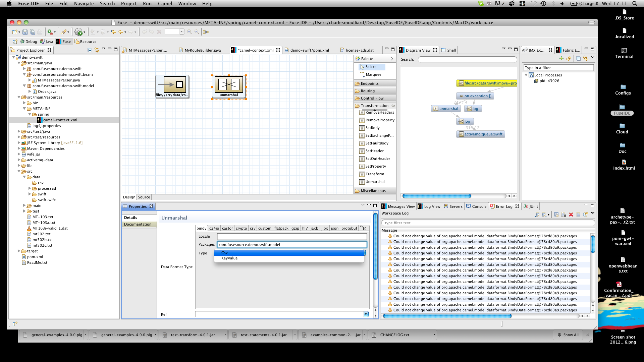The width and height of the screenshot is (644, 362).
Task: Expand the Routing palette drawer
Action: (x=368, y=91)
